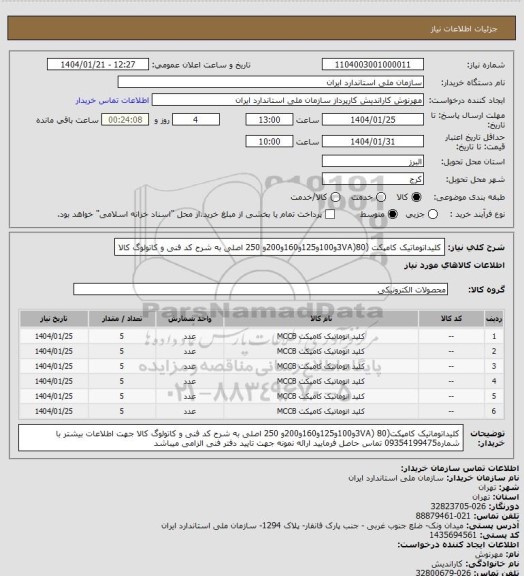Click the جزئیات اطلاعات نیاز header title
Viewport: 524px width, 576px height.
tap(464, 29)
